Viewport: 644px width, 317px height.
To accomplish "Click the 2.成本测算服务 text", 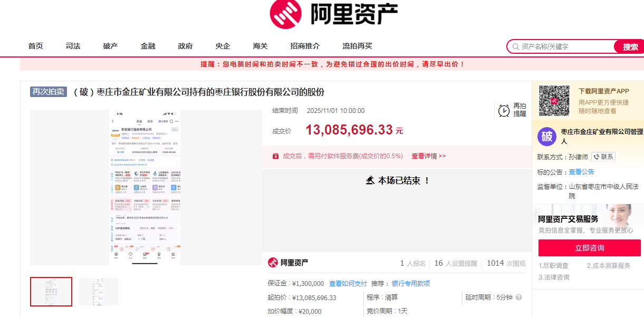I will (609, 266).
